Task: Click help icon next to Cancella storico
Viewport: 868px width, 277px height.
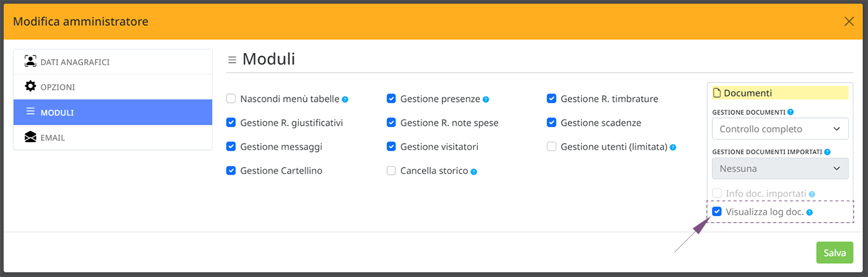Action: 474,172
